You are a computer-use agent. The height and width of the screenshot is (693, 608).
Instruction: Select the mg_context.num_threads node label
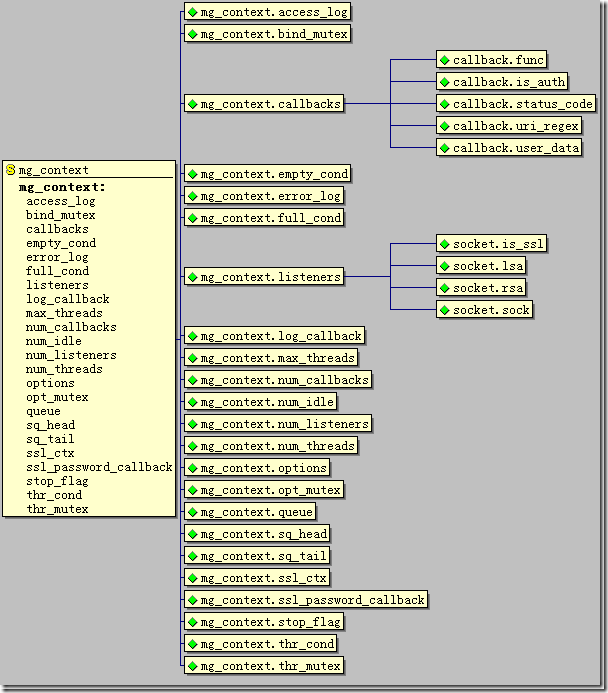tap(277, 446)
